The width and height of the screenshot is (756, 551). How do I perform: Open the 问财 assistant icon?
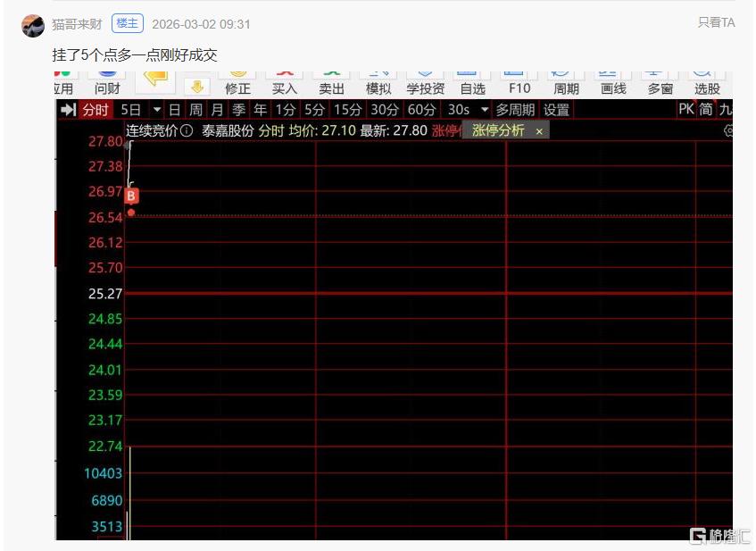[x=107, y=82]
